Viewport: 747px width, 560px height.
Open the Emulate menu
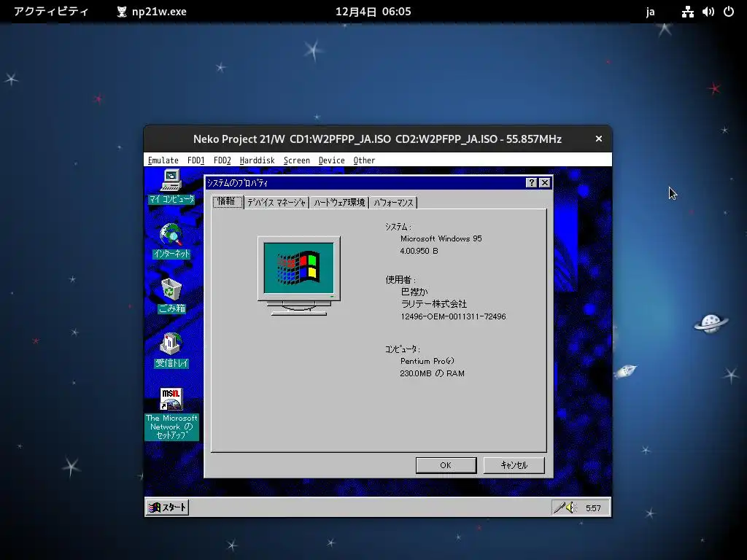click(163, 160)
